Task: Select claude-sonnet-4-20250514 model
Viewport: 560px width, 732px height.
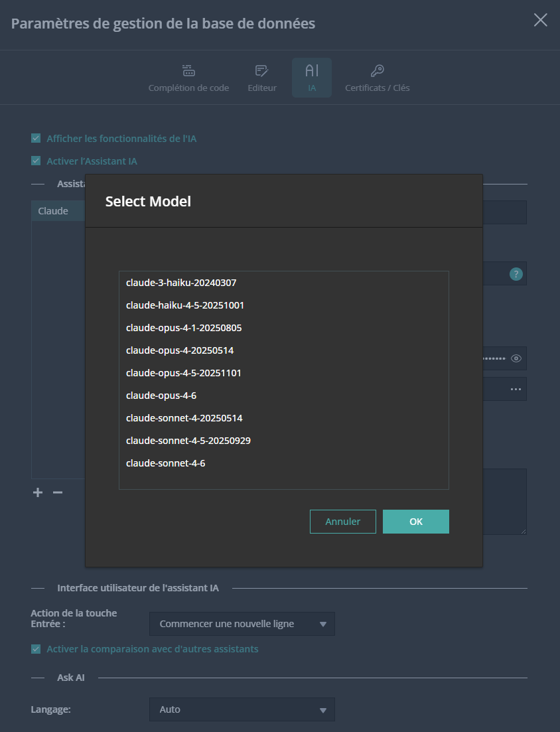Action: pos(284,418)
